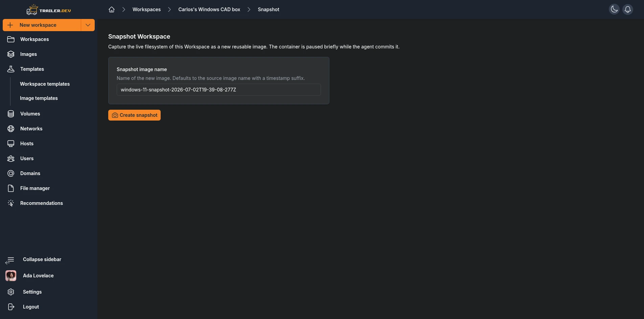644x319 pixels.
Task: Open Volumes in the sidebar
Action: click(30, 114)
